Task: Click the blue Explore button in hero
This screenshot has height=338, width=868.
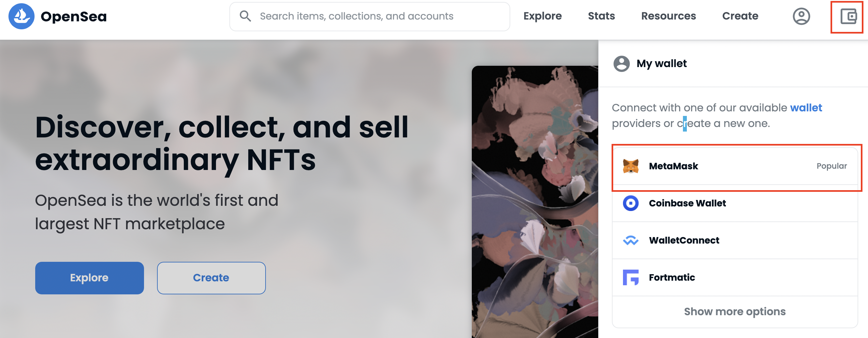Action: point(89,278)
